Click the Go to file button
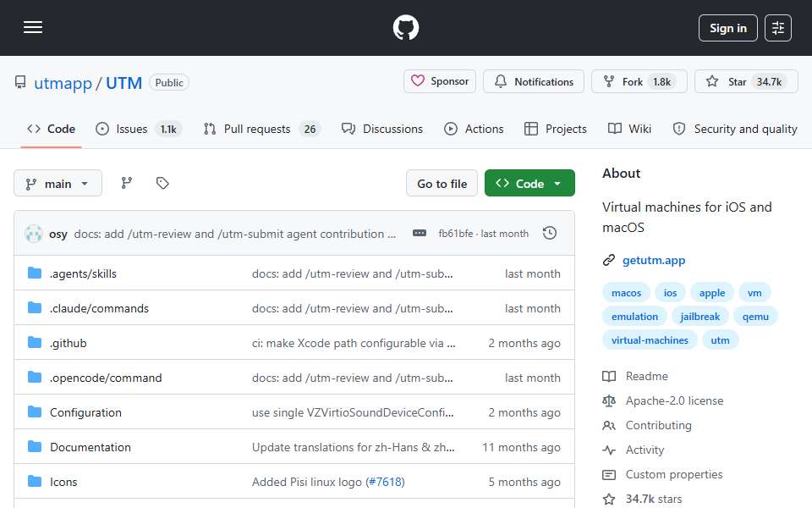 click(442, 184)
